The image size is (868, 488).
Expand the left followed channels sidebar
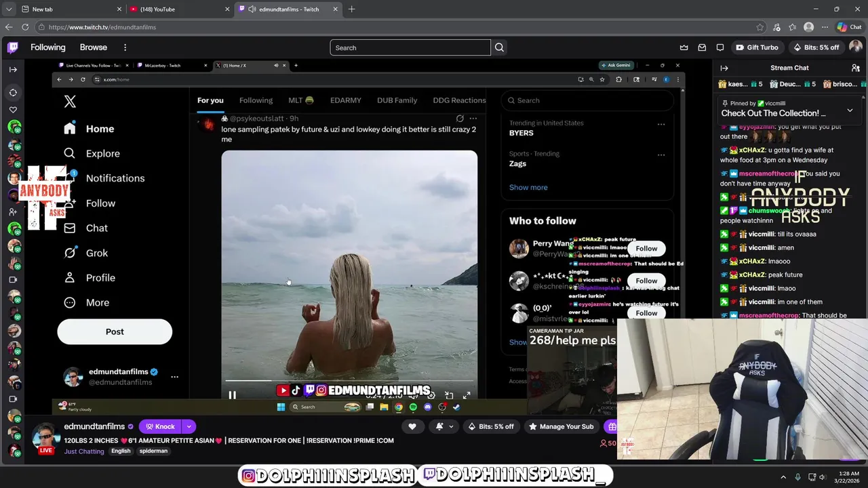point(13,69)
